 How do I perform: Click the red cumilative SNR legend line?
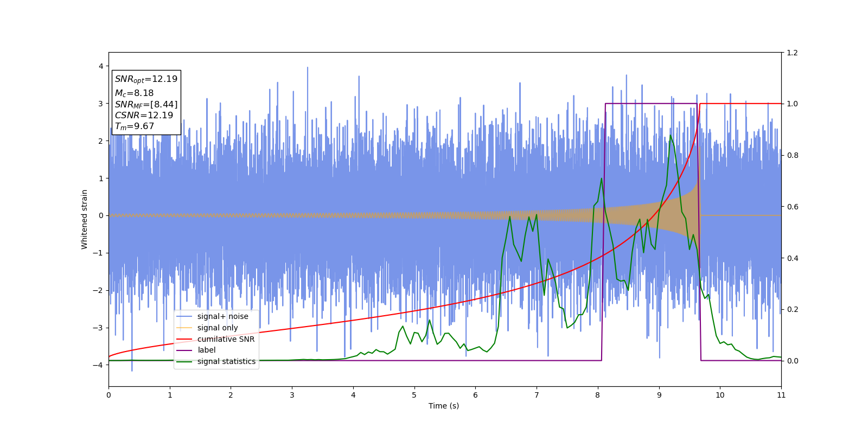click(x=184, y=340)
